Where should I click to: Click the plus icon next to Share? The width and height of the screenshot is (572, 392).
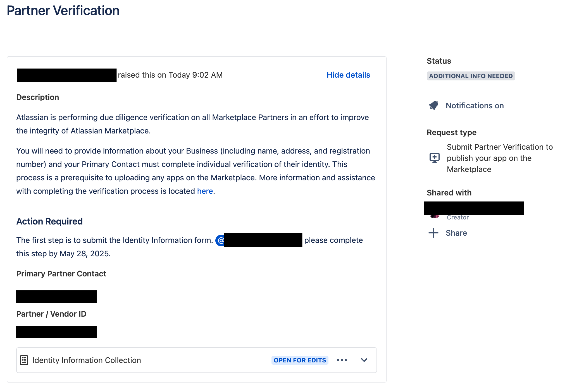(433, 233)
